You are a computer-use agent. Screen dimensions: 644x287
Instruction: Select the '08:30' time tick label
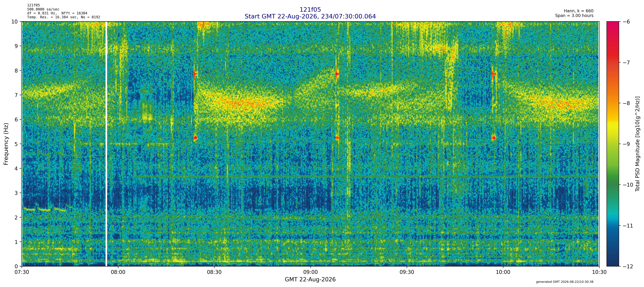click(214, 272)
